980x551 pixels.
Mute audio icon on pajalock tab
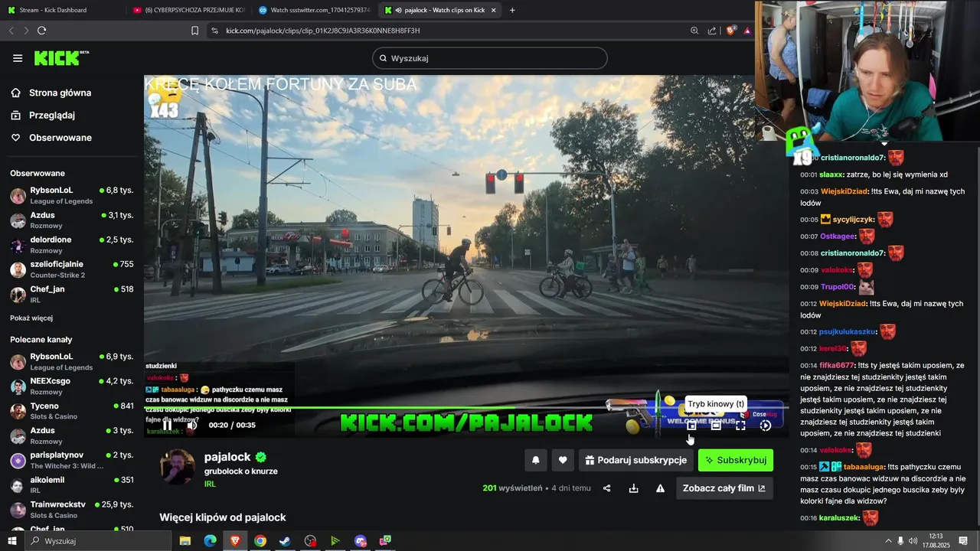[x=399, y=10]
